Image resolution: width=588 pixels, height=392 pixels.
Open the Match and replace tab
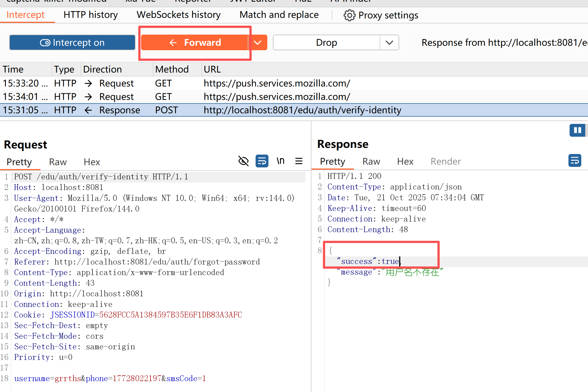click(279, 15)
